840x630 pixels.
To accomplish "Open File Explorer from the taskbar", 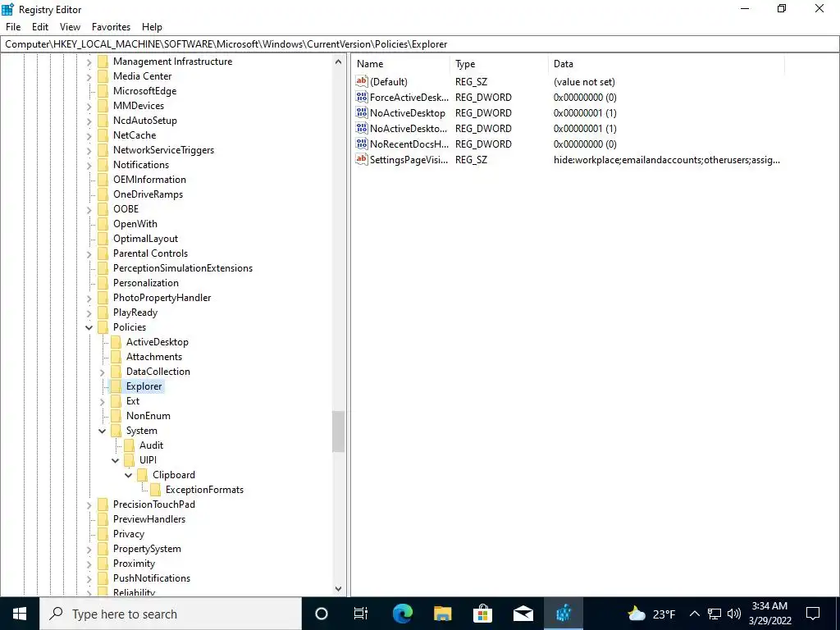I will click(442, 614).
